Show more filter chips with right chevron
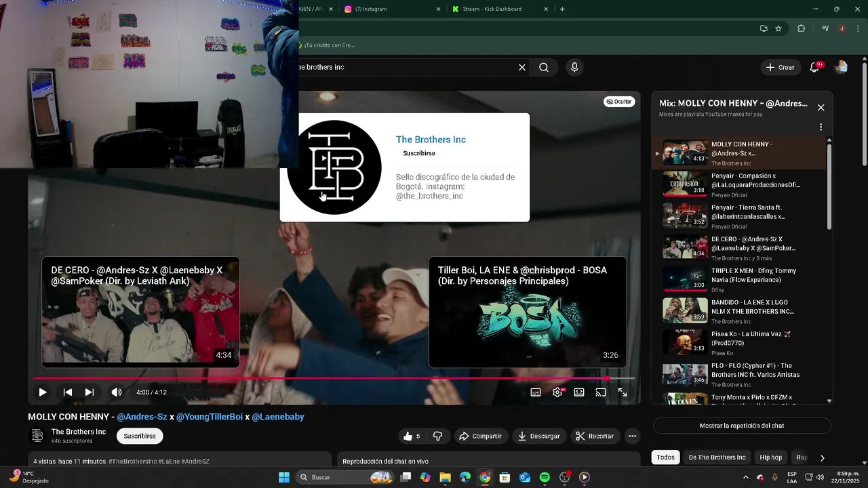Screen dimensions: 868x488 pos(822,457)
